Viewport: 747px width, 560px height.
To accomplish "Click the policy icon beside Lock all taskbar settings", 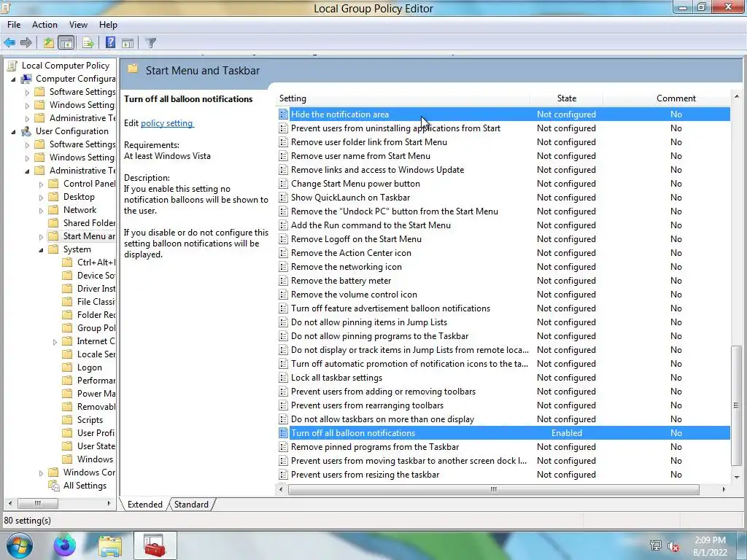I will 283,378.
